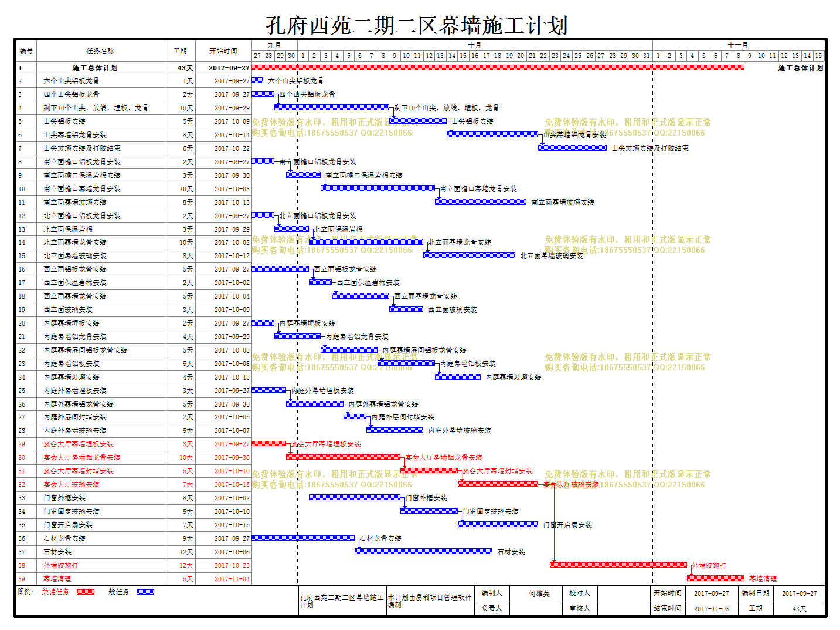Select the 十一月 month header on the timeline
Image resolution: width=840 pixels, height=630 pixels.
738,45
